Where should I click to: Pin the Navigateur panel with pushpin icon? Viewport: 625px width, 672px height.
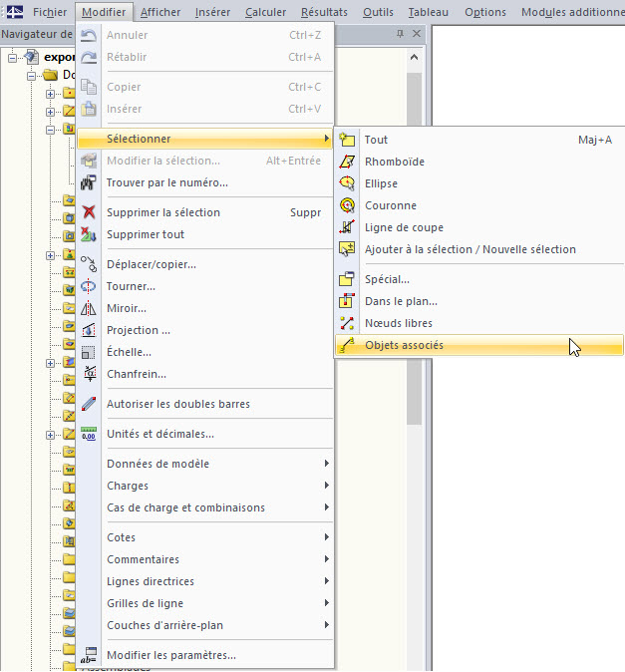click(x=400, y=34)
